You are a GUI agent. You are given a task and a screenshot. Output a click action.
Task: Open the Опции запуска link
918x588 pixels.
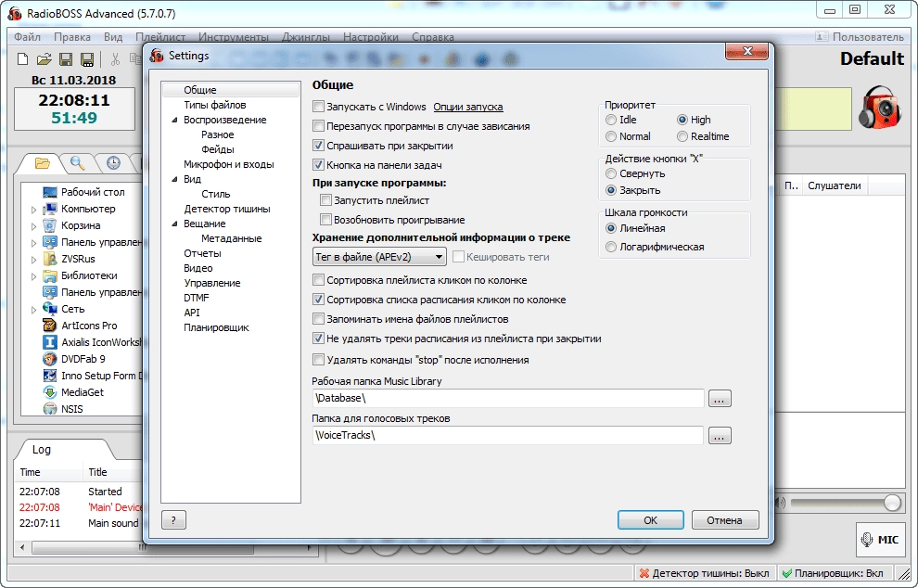[x=467, y=107]
